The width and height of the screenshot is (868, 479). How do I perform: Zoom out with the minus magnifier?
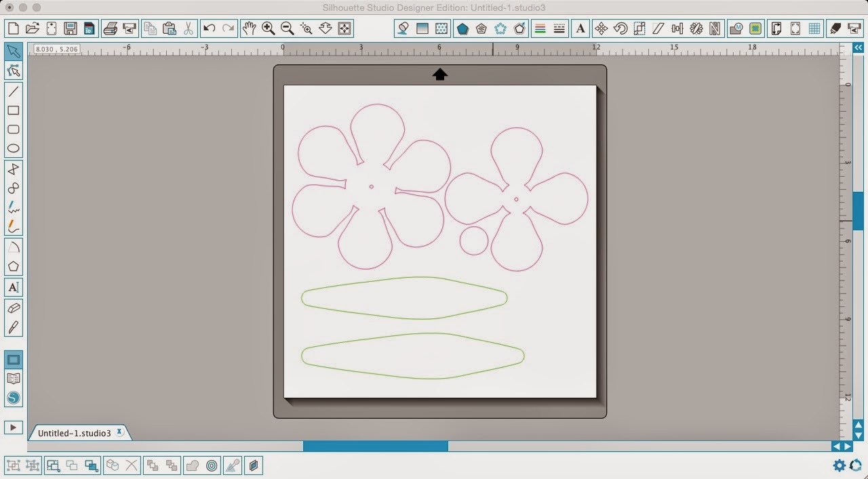point(288,28)
